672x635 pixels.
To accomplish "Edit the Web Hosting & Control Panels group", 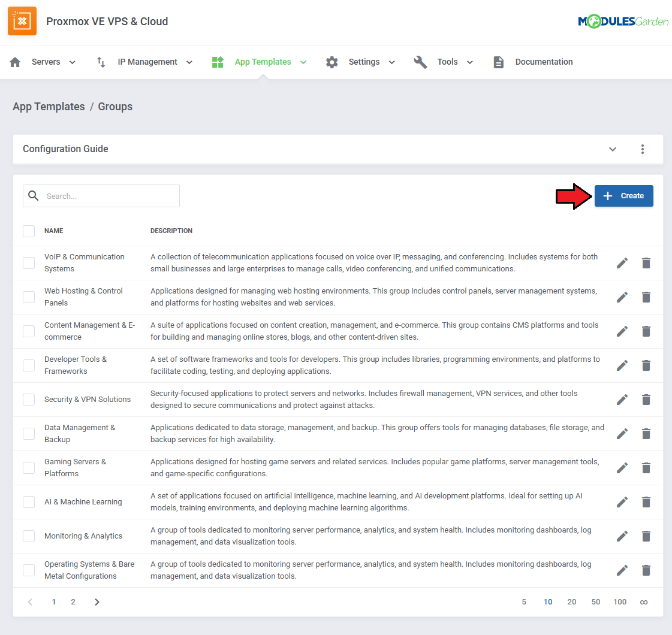I will [622, 297].
